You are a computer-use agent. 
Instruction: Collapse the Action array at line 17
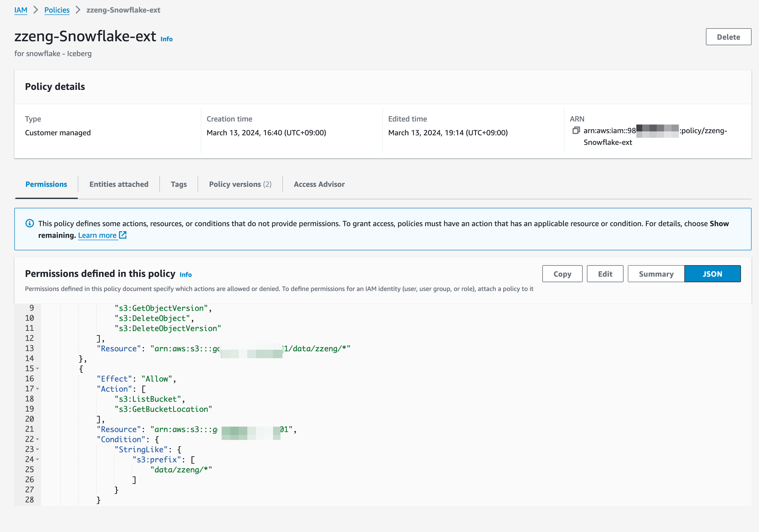(x=37, y=389)
